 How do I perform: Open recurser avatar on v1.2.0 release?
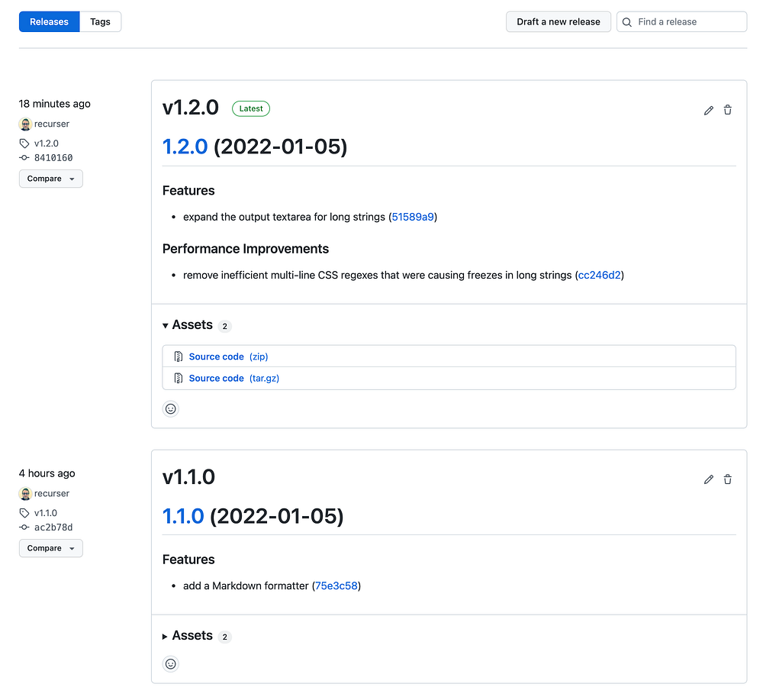(x=25, y=124)
